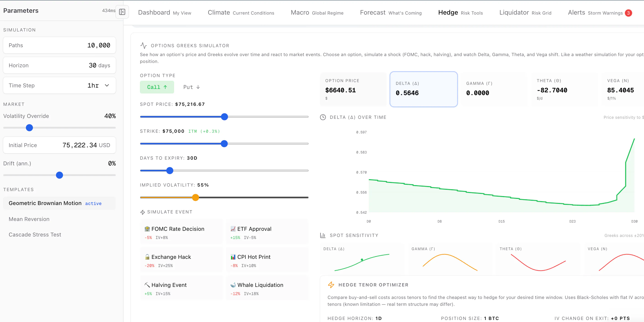Screen dimensions: 644x322
Task: Simulate the FOMC Rate Decision event
Action: point(181,232)
